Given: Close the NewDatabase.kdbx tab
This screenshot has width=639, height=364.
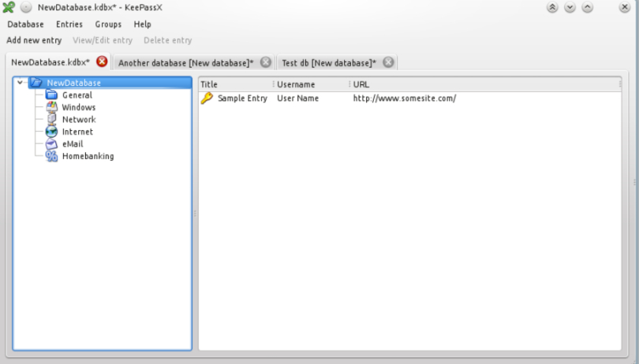Looking at the screenshot, I should [102, 62].
